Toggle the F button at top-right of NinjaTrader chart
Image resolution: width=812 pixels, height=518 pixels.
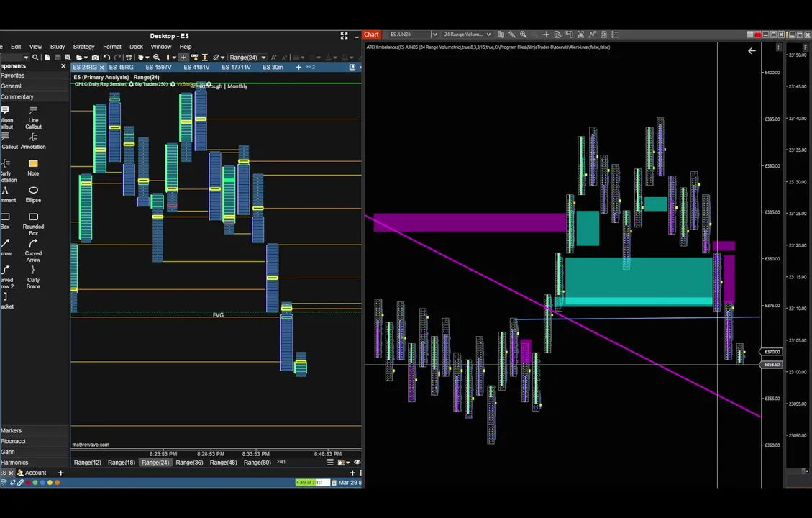click(x=779, y=47)
